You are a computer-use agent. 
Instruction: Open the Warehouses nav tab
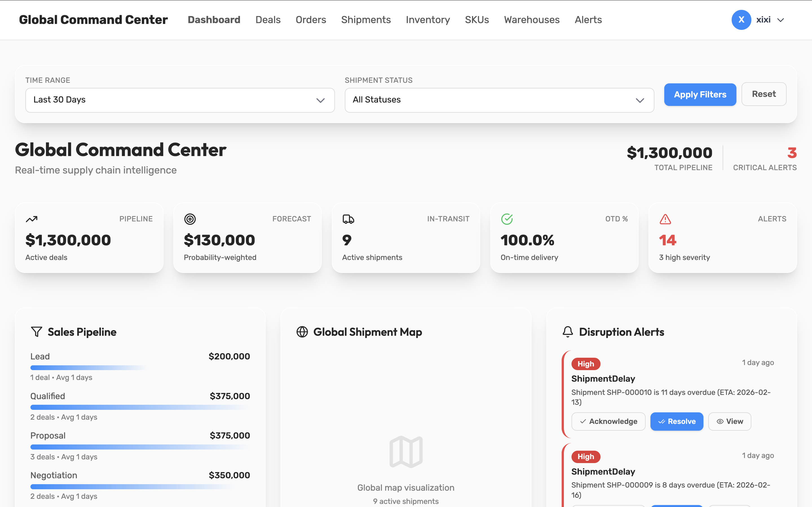coord(531,20)
